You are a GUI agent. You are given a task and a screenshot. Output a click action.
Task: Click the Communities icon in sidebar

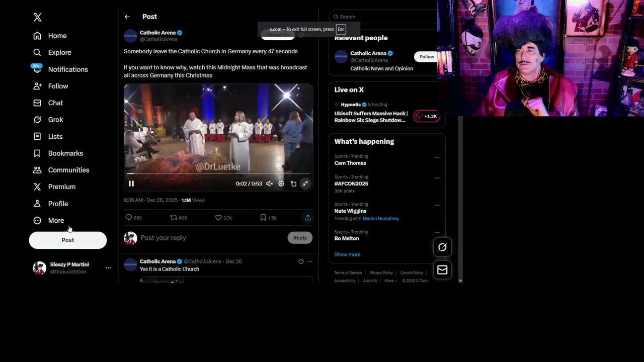click(37, 170)
